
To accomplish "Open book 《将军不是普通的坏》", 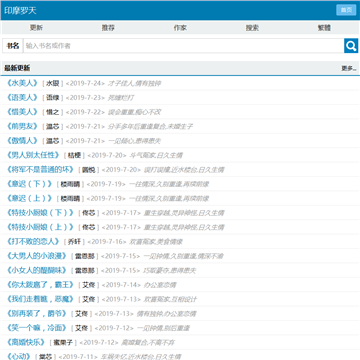I will (x=40, y=169).
